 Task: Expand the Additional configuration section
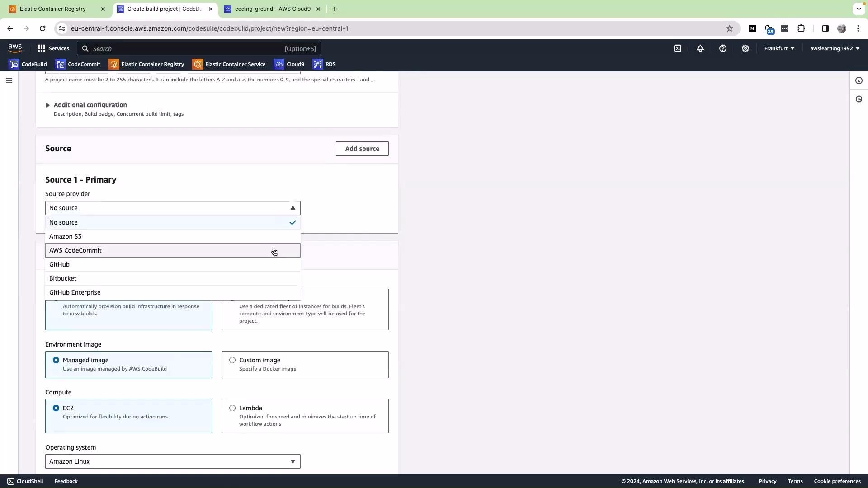(x=86, y=105)
